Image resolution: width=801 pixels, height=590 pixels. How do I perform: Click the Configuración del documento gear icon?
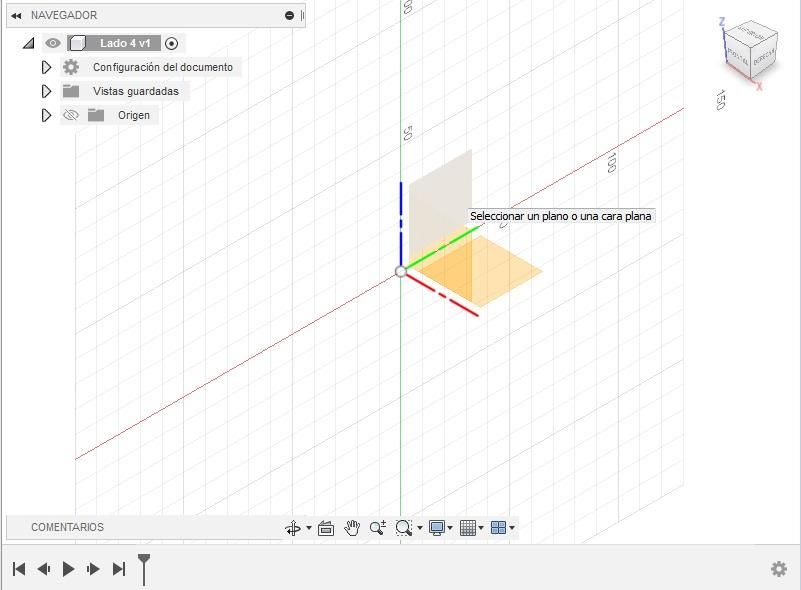71,67
